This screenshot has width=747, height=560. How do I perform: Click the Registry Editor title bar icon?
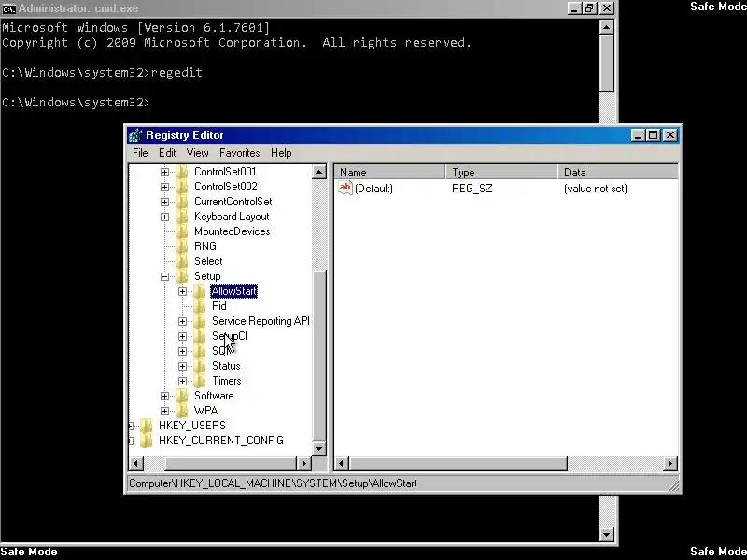(x=134, y=135)
